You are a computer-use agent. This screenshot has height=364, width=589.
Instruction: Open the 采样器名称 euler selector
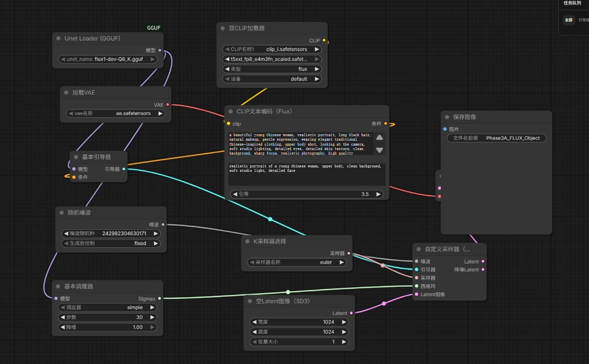296,262
